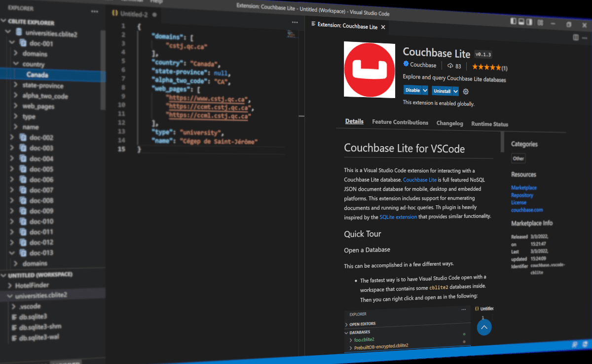Click the SQLite extension link in the description

(398, 217)
